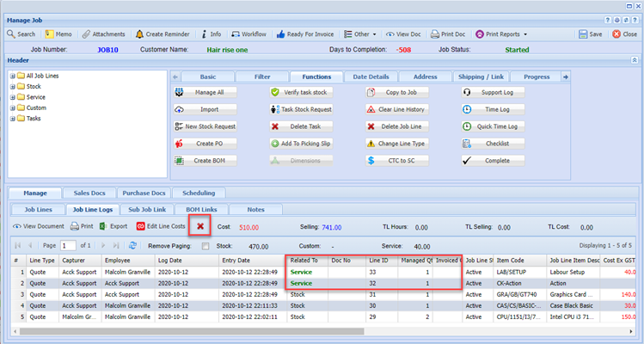This screenshot has width=644, height=344.
Task: Open the Other dropdown menu
Action: pyautogui.click(x=360, y=34)
